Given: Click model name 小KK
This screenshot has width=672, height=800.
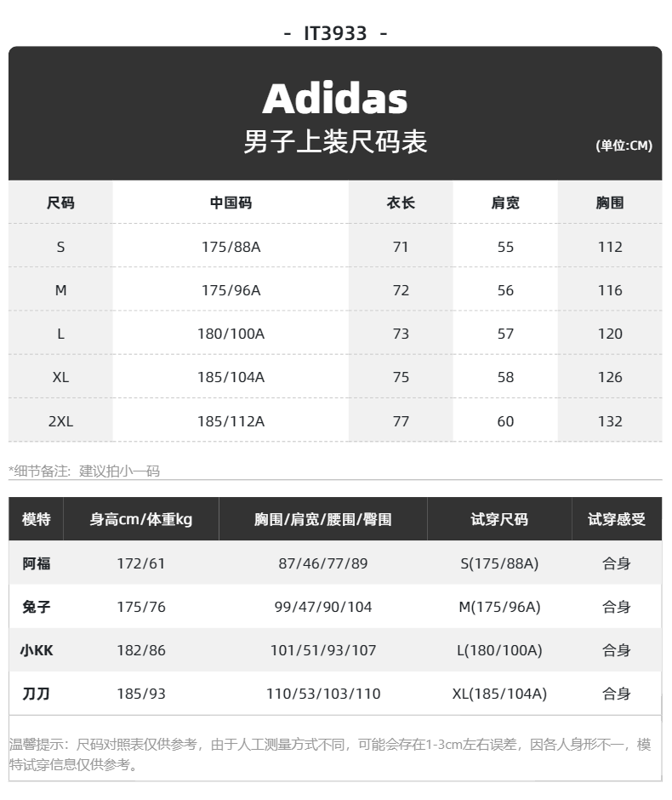Looking at the screenshot, I should (37, 650).
